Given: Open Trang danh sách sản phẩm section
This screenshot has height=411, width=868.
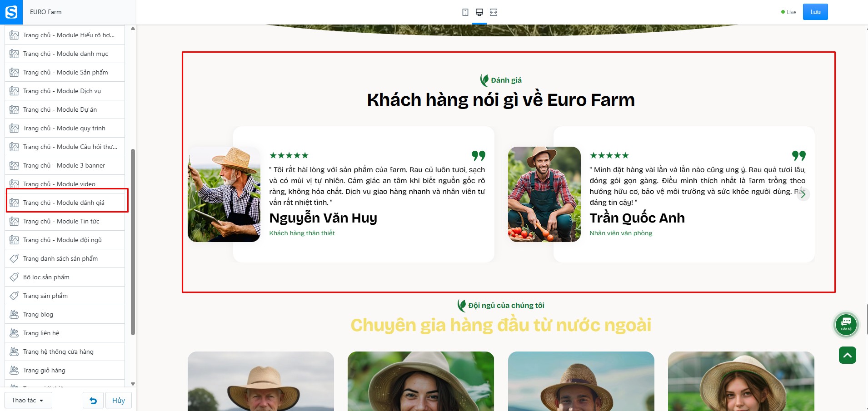Looking at the screenshot, I should 65,258.
